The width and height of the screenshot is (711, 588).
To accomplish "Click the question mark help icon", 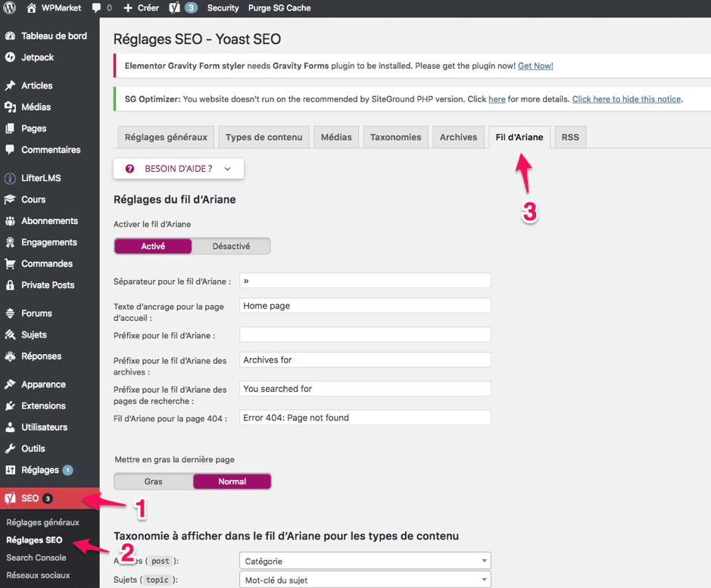I will point(129,169).
